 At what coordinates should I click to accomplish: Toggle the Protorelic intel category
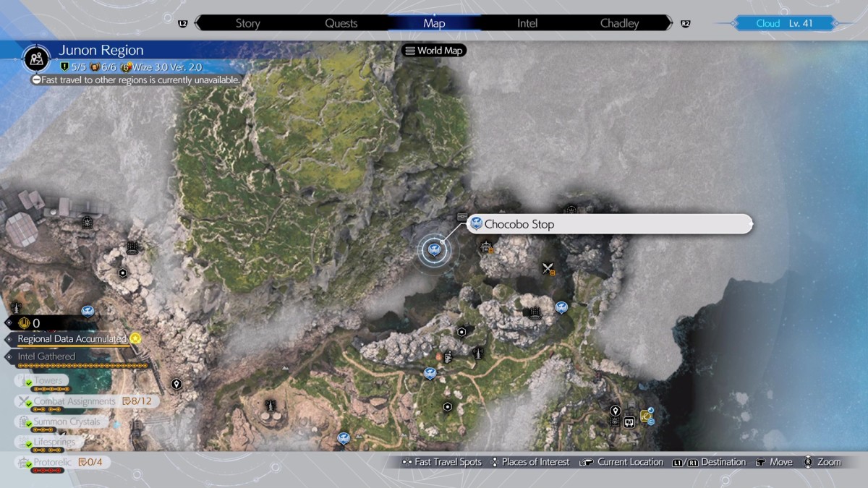pyautogui.click(x=64, y=462)
